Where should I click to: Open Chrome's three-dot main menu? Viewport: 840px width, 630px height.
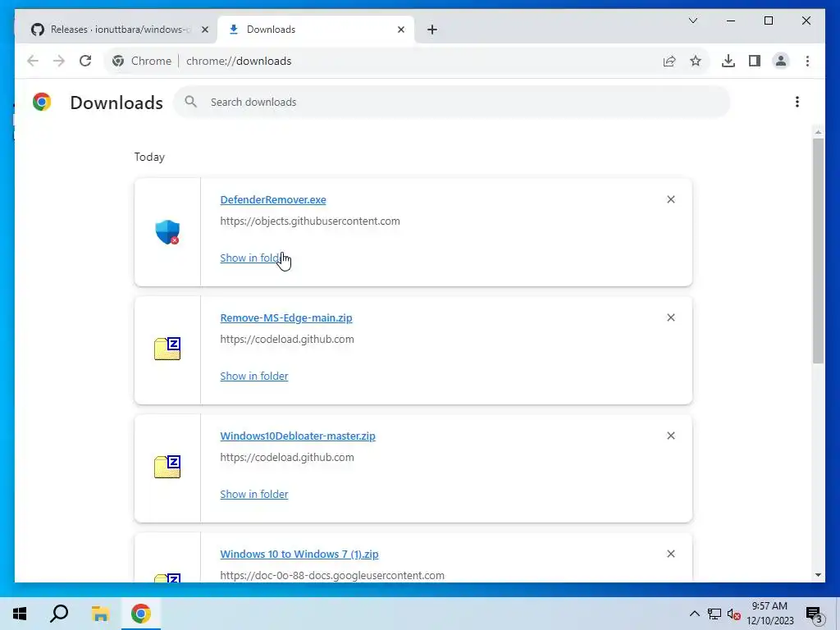coord(807,61)
